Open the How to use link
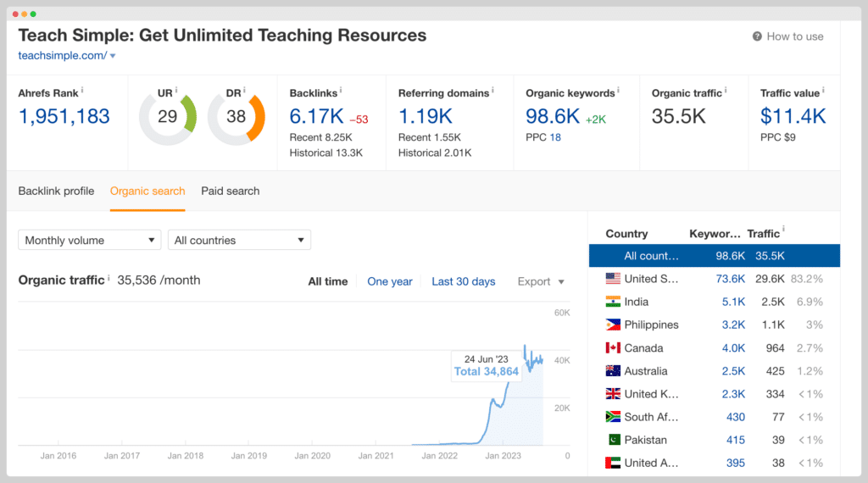 795,36
